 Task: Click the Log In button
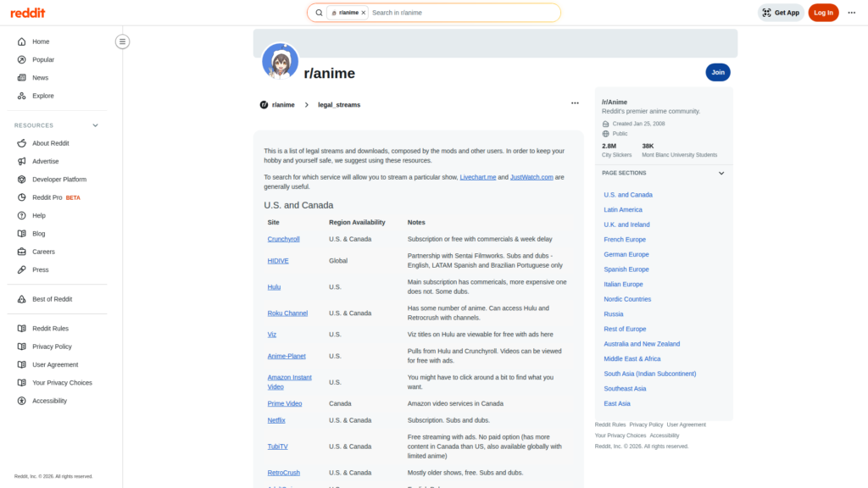click(x=823, y=13)
